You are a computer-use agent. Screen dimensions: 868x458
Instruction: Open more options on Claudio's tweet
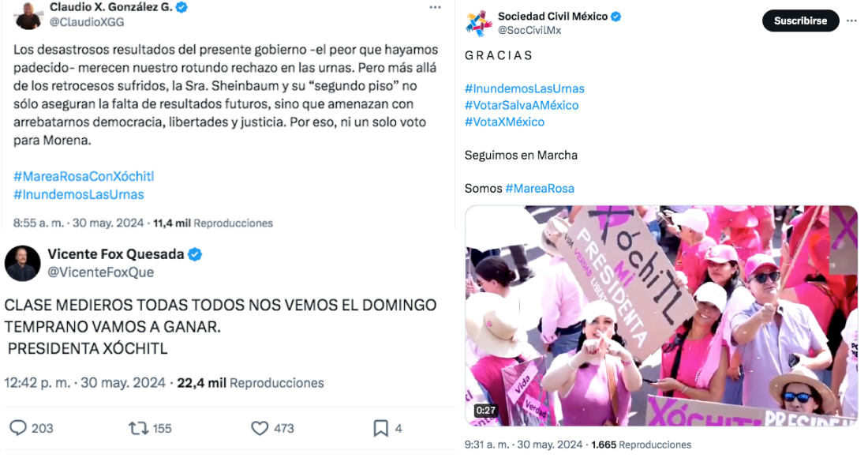[435, 7]
